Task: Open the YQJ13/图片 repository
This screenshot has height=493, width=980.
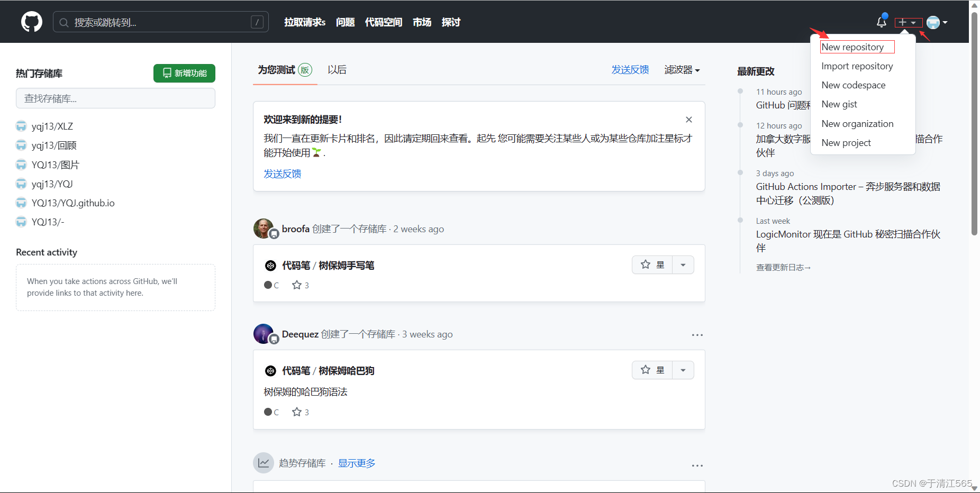Action: coord(56,165)
